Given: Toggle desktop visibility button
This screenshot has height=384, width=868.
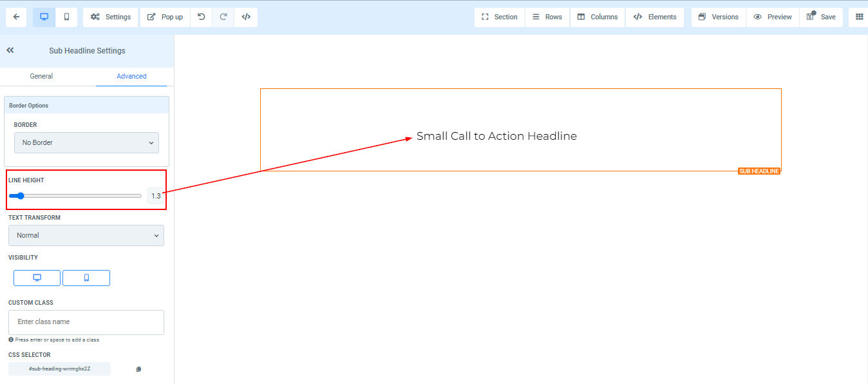Looking at the screenshot, I should pos(37,278).
